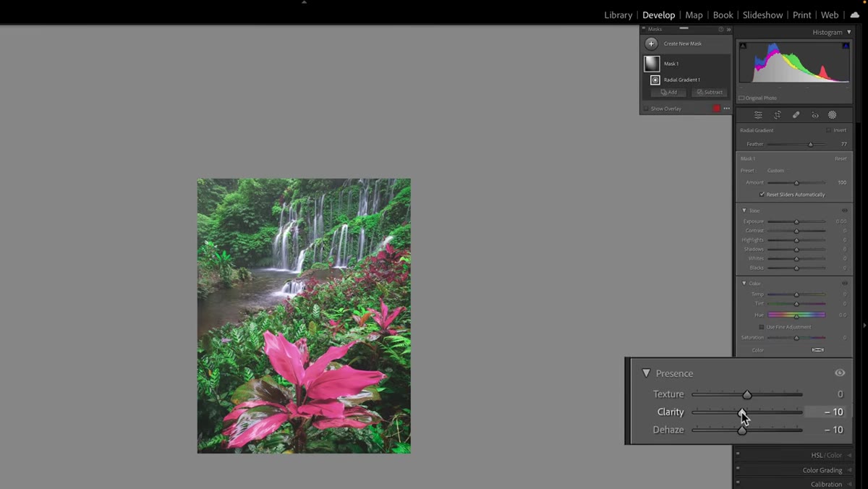The height and width of the screenshot is (489, 868).
Task: Click the Masks panel collapse toggle icon
Action: point(644,29)
